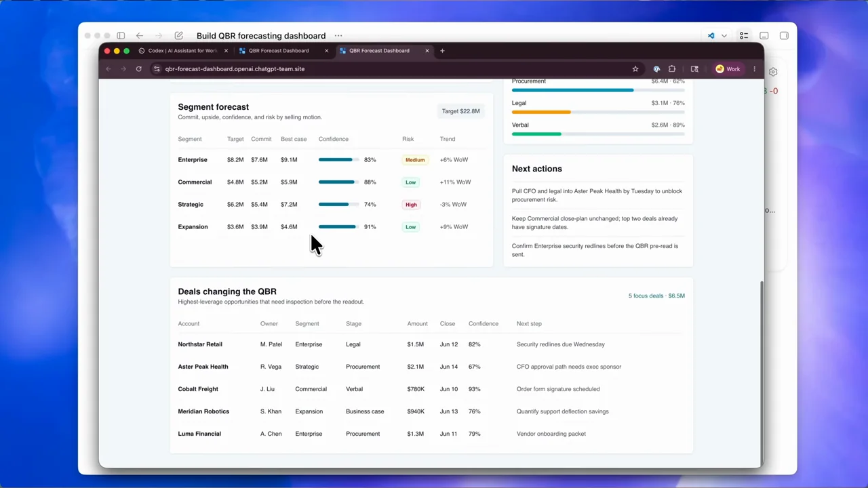868x488 pixels.
Task: Click the Legal stage label in pipeline list
Action: point(519,103)
